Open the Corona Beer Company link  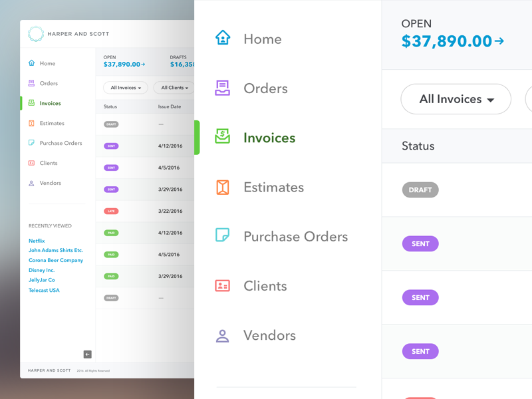pyautogui.click(x=56, y=260)
